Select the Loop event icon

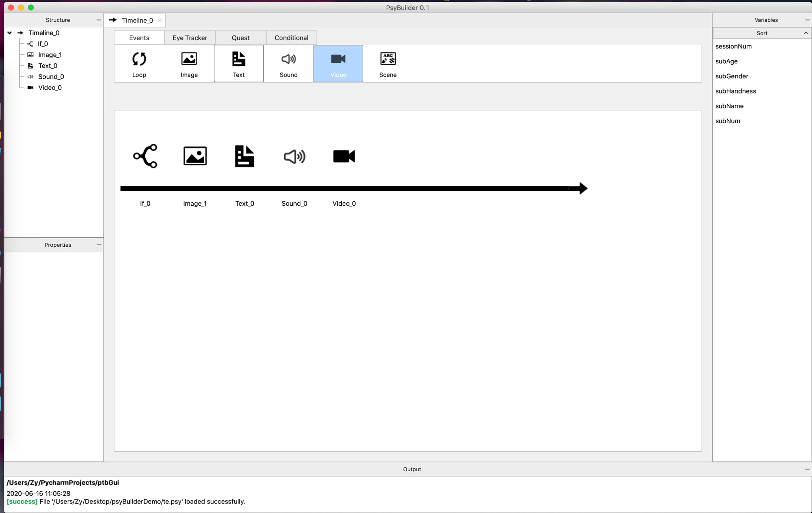click(139, 63)
